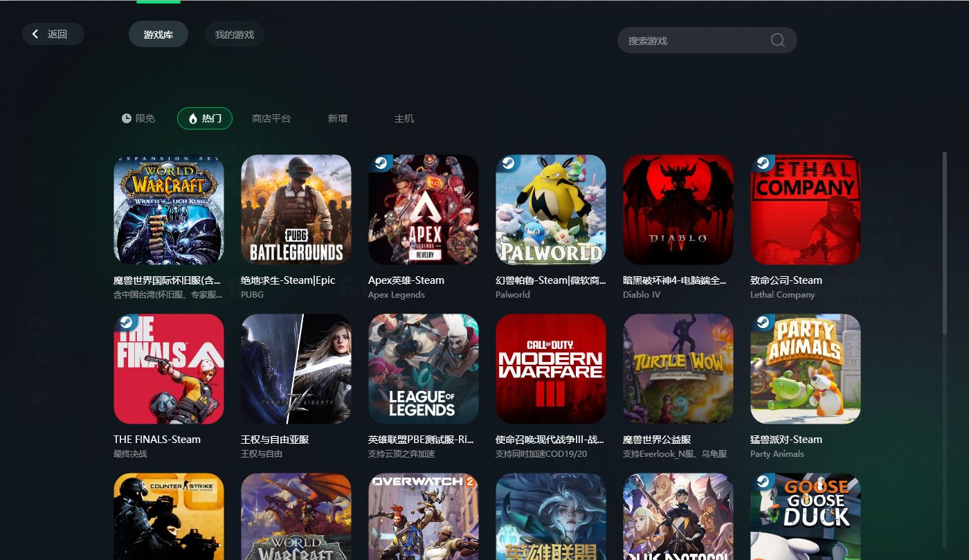Open the 新增 category
The height and width of the screenshot is (560, 969).
(338, 118)
